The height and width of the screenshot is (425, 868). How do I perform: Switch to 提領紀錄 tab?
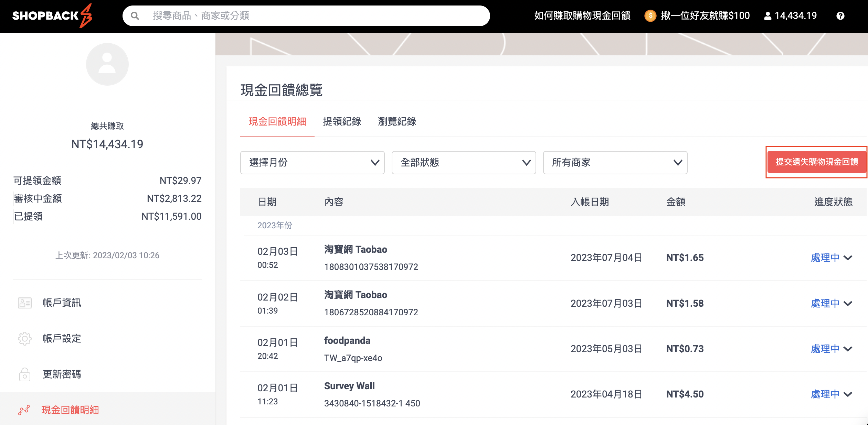[x=342, y=121]
